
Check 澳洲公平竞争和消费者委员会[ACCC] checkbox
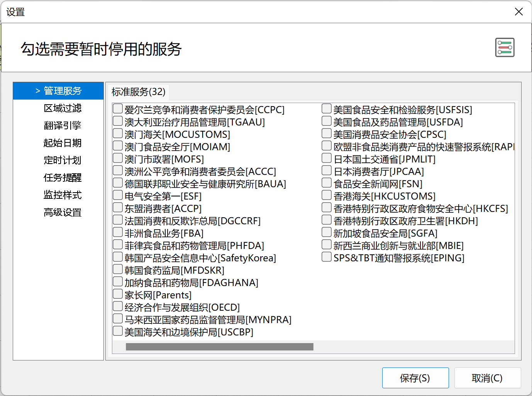tap(118, 171)
